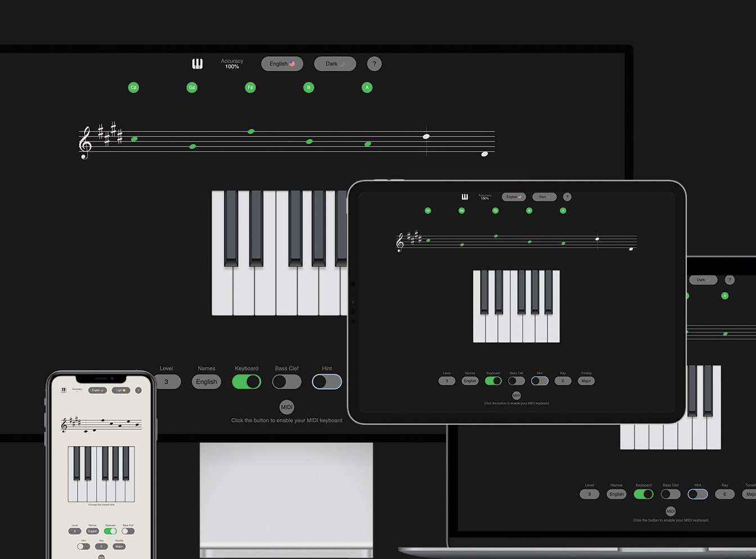
Task: Tap the help question mark on the tablet
Action: pyautogui.click(x=567, y=197)
